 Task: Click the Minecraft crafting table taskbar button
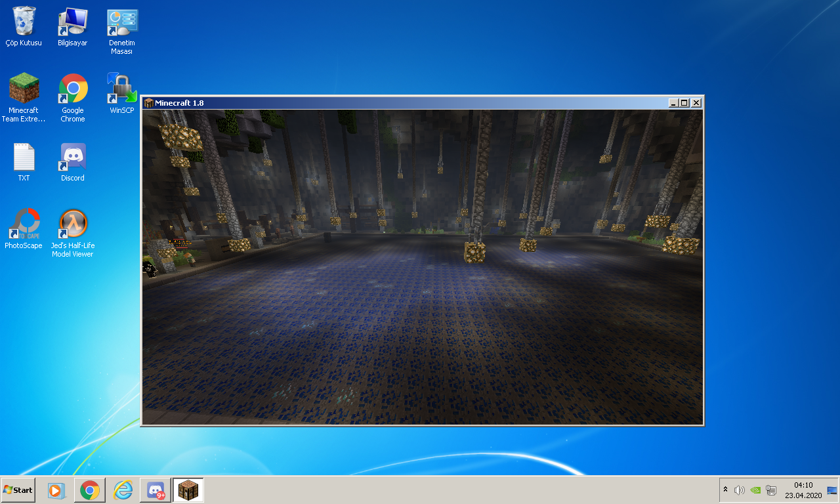[x=188, y=490]
